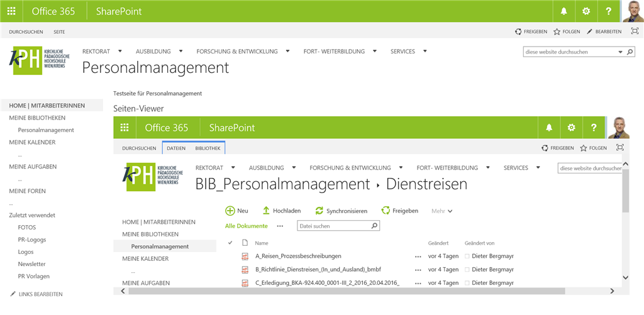Toggle inner viewer focus on content icon
The height and width of the screenshot is (315, 644).
620,148
